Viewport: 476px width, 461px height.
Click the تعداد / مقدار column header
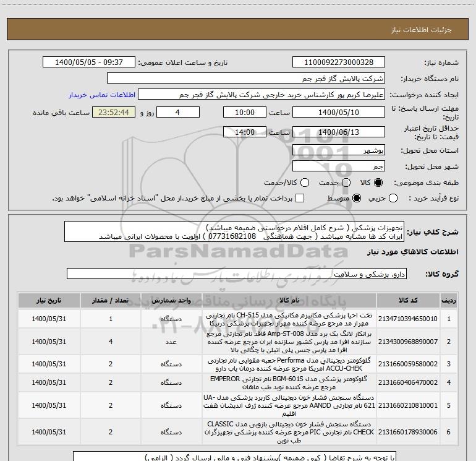(111, 301)
